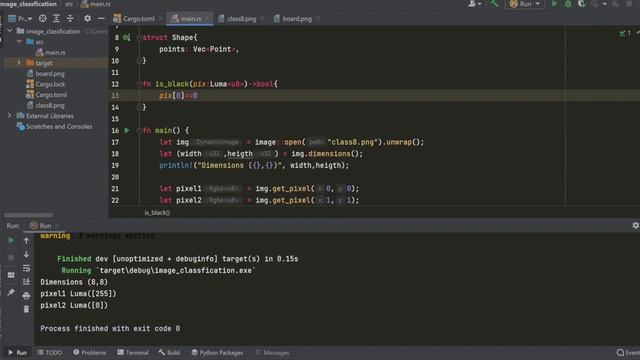Click the src breadcrumb in navigation bar
Screen dimensions: 640x360
click(69, 4)
